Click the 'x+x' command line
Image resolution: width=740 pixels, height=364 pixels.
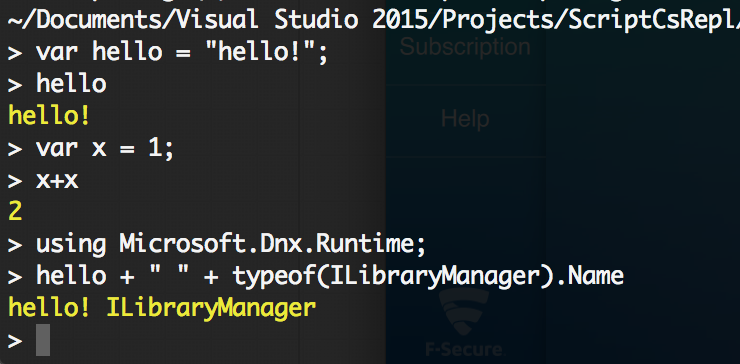coord(57,181)
